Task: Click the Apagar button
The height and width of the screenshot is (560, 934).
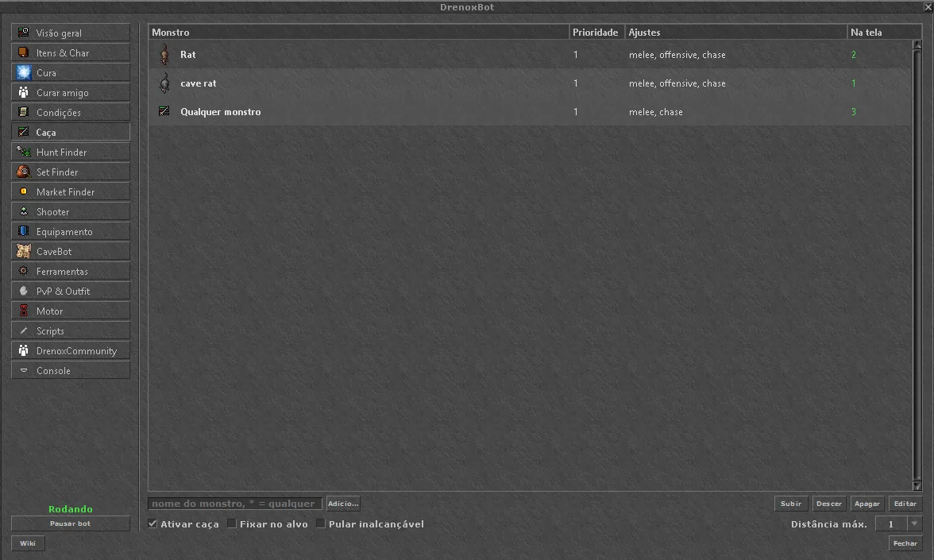Action: 867,504
